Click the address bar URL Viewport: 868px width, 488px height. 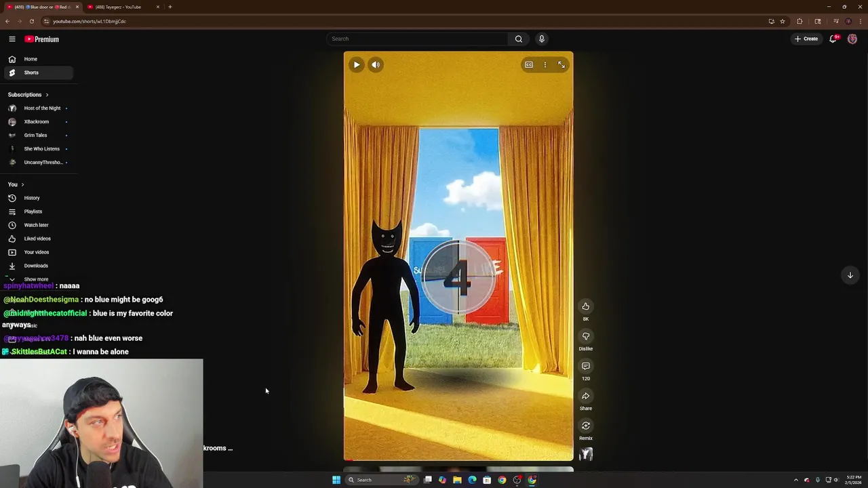[x=89, y=21]
